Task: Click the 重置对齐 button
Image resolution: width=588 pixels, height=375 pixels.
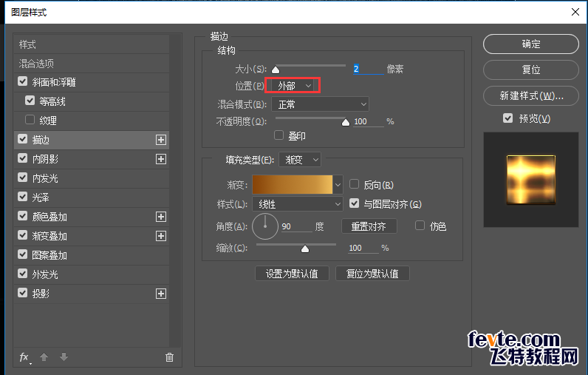Action: click(x=369, y=226)
